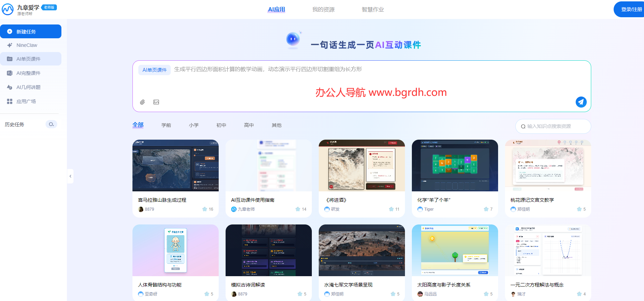Select the 学前 category filter
The image size is (644, 301).
[x=166, y=125]
